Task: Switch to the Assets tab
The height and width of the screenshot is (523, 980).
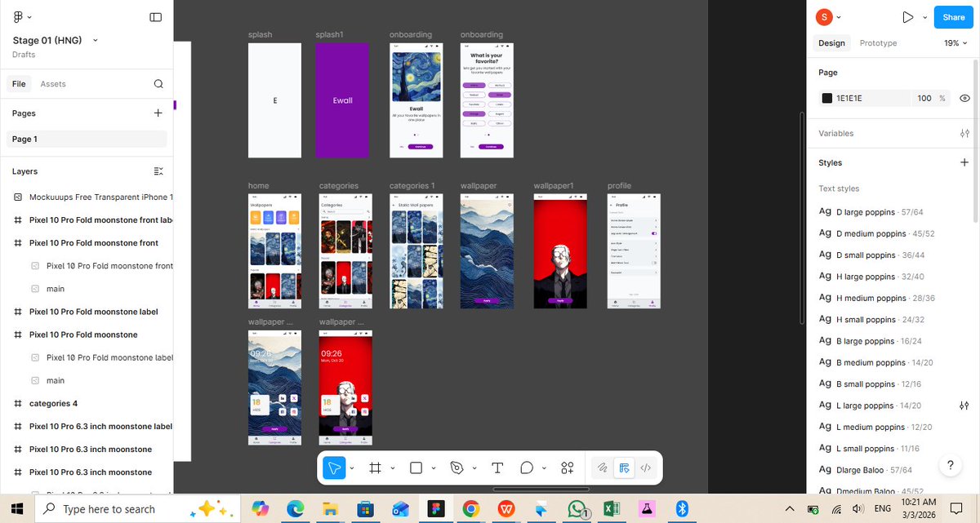Action: [53, 84]
